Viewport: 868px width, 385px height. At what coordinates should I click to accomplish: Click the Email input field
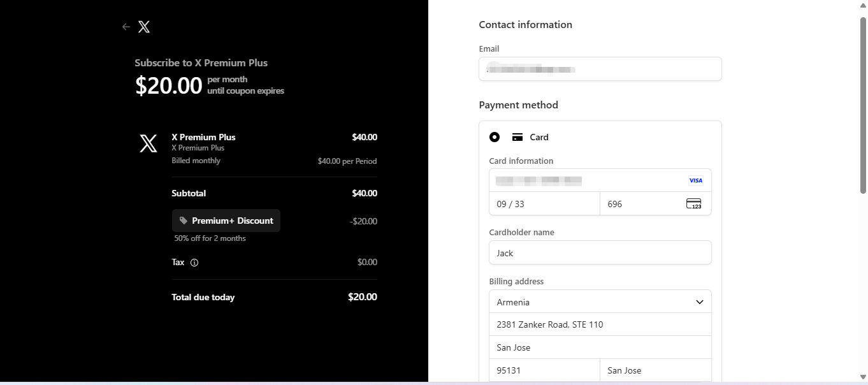(600, 69)
